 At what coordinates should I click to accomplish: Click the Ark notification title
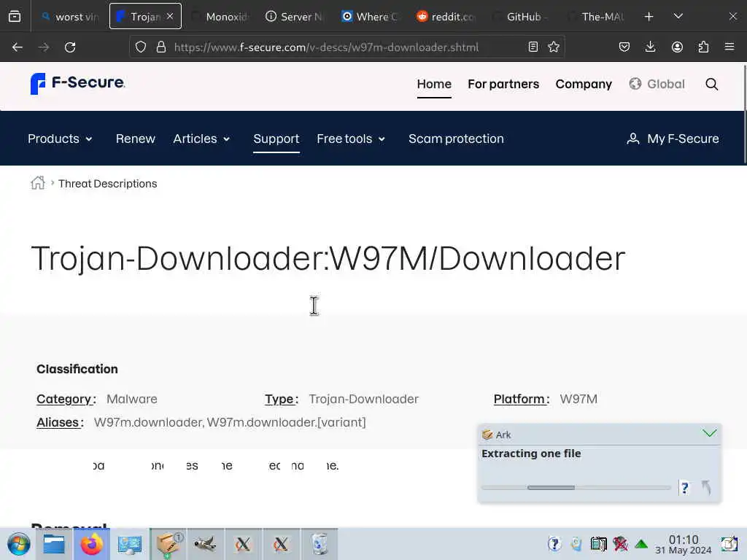tap(503, 435)
